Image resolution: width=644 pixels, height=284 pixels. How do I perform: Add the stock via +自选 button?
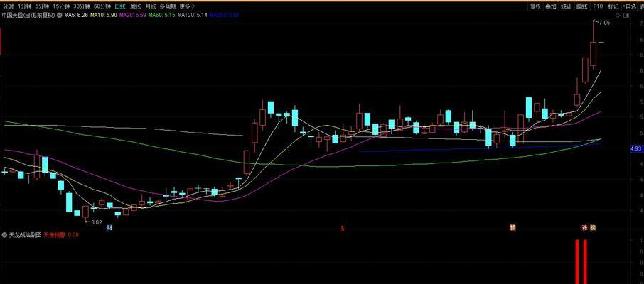[630, 6]
